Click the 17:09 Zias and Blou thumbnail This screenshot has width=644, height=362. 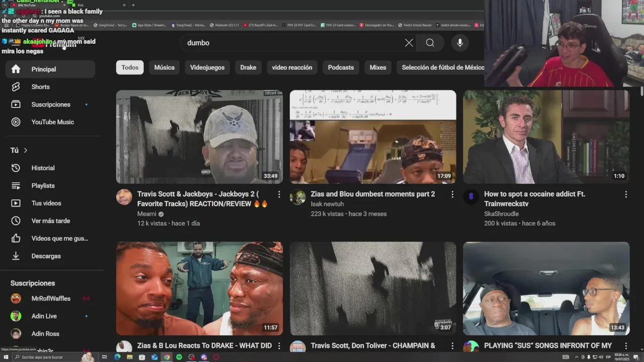click(x=373, y=137)
